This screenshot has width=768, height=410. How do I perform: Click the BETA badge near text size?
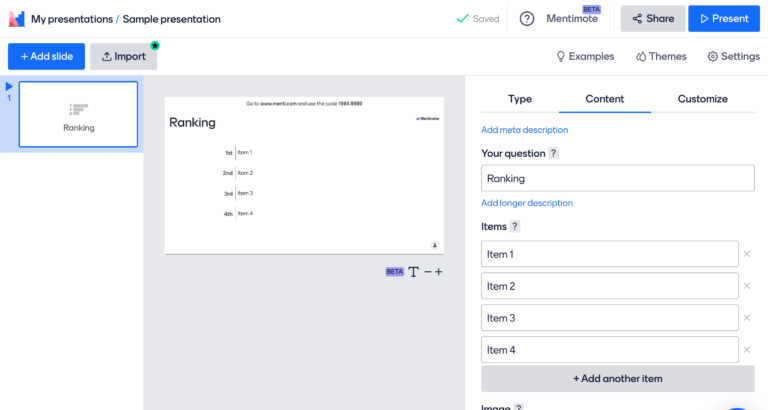[x=394, y=272]
